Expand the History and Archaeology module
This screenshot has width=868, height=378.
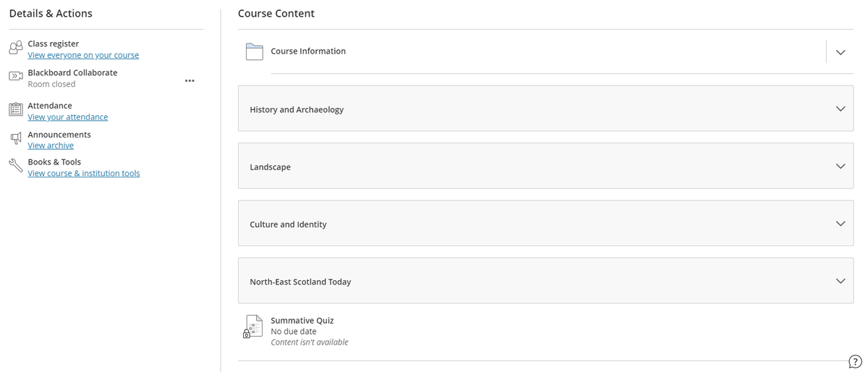tap(840, 109)
